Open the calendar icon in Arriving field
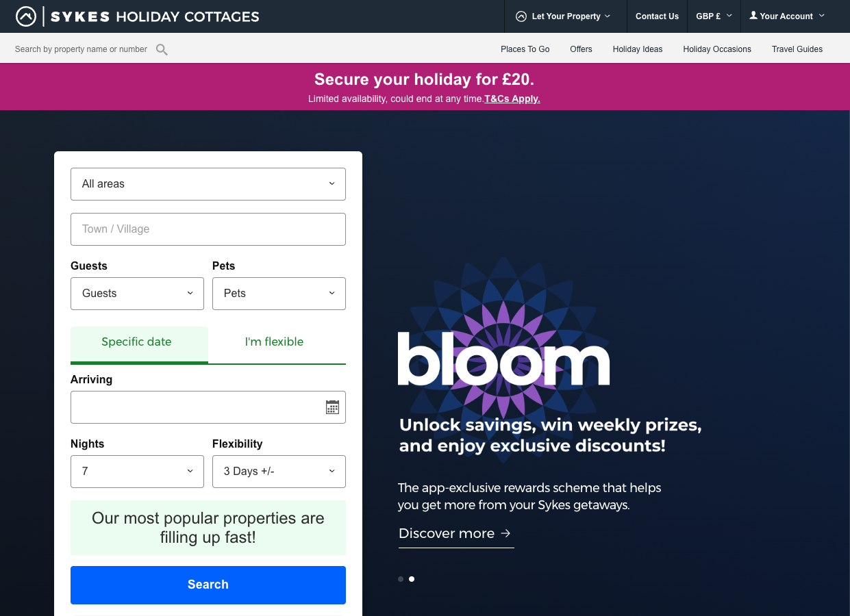Viewport: 850px width, 616px height. pos(332,407)
